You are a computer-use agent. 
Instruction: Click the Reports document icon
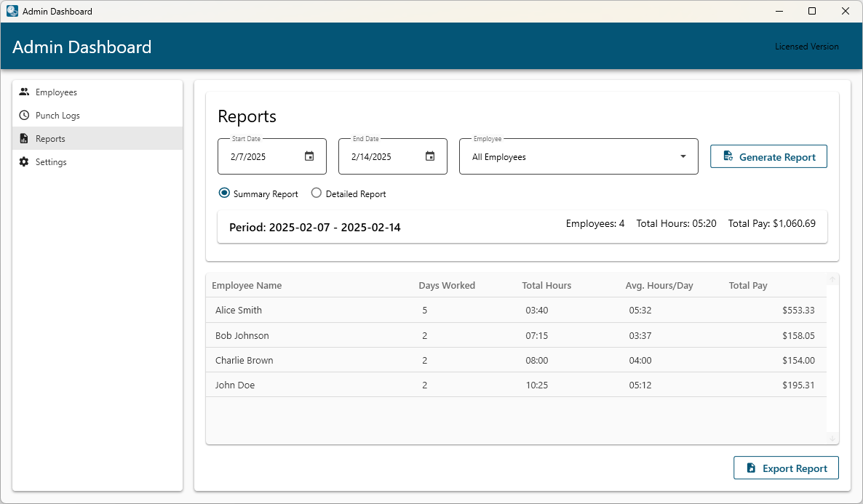tap(24, 138)
